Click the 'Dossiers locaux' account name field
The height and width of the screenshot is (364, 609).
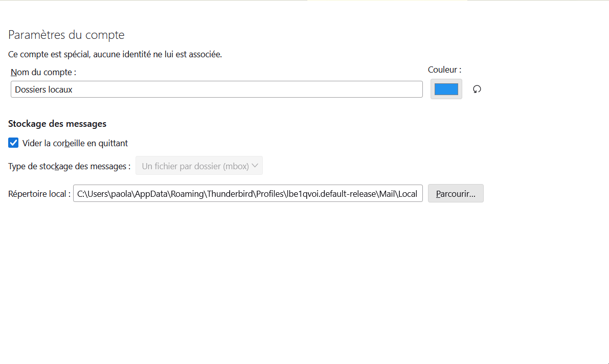click(216, 89)
